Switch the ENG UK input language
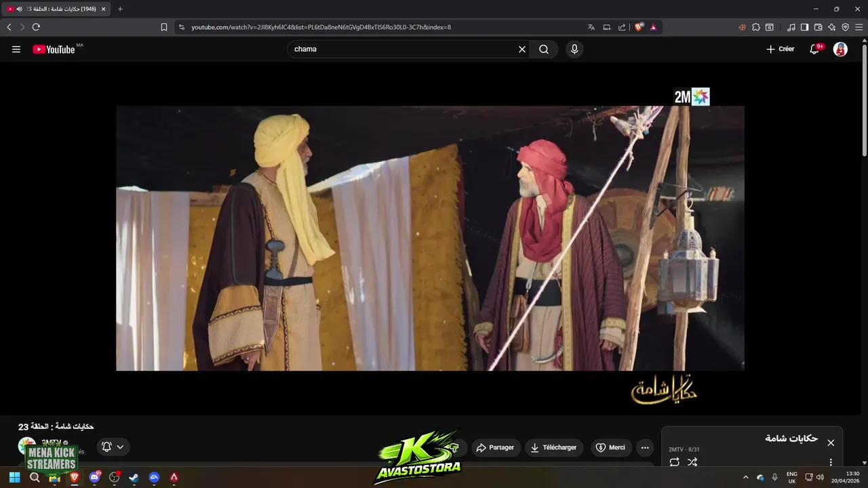Image resolution: width=868 pixels, height=488 pixels. 791,477
